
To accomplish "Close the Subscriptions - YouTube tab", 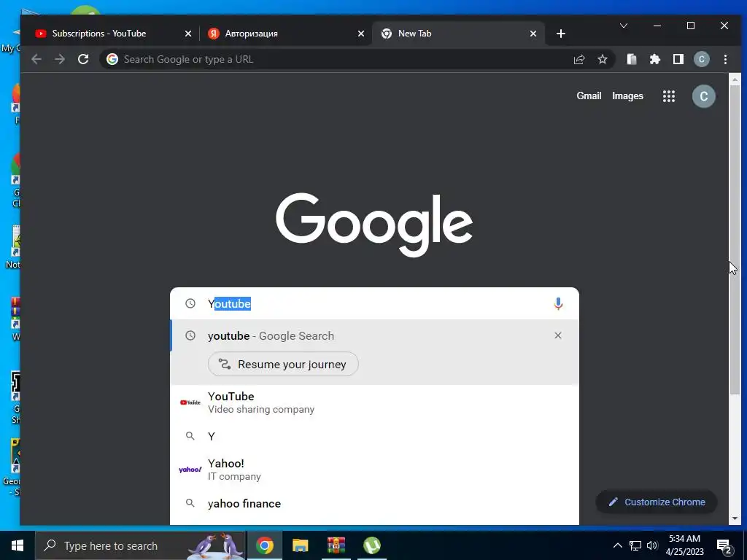I will coord(187,34).
